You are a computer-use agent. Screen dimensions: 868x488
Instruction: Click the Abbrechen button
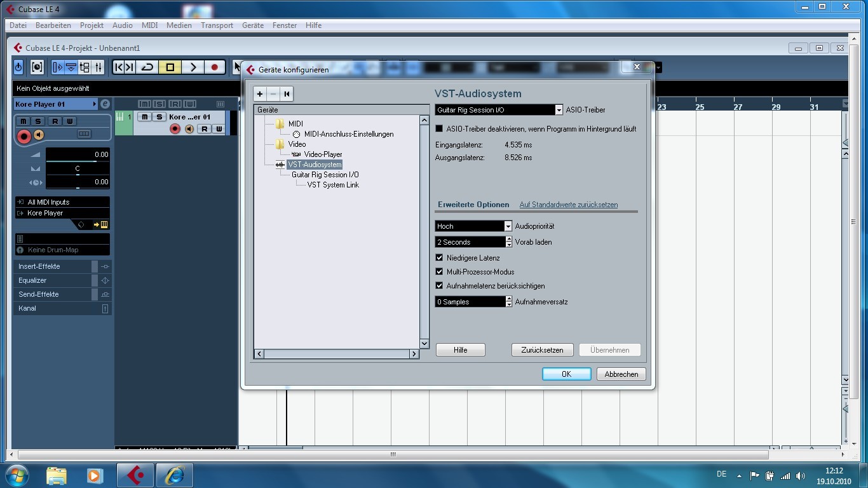621,374
